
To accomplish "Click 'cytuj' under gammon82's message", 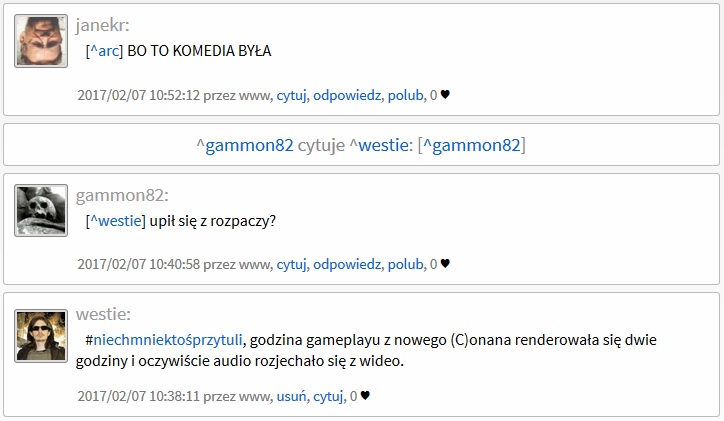I will (291, 265).
